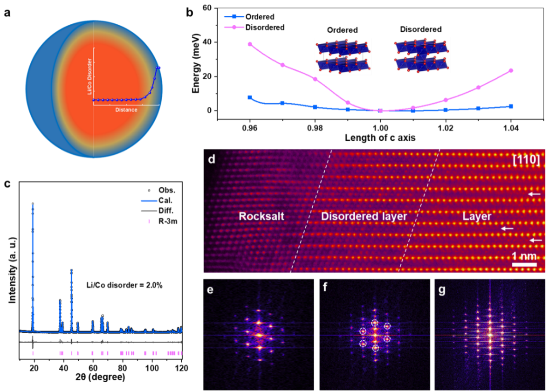Click the Rocksalt region label

coord(261,217)
